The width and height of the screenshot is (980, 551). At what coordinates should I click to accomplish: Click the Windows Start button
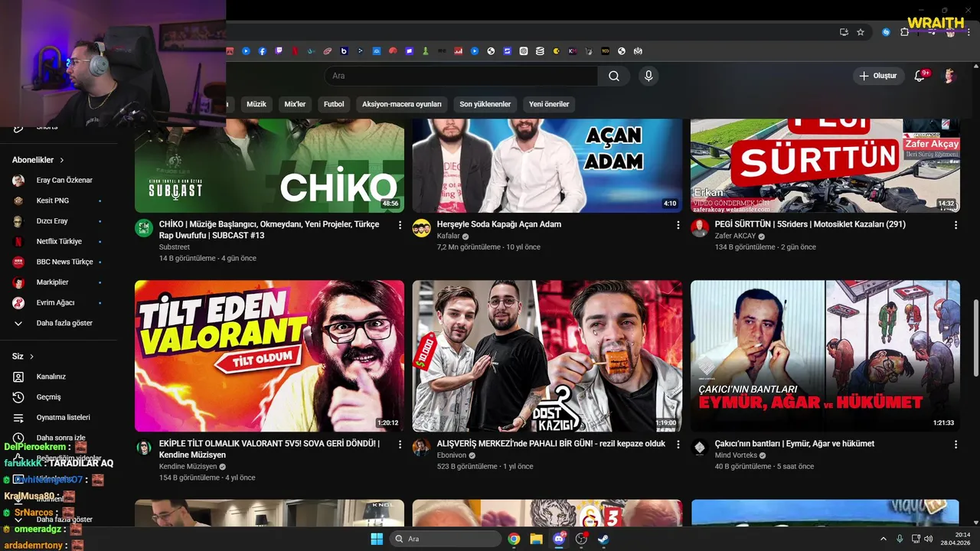click(377, 539)
